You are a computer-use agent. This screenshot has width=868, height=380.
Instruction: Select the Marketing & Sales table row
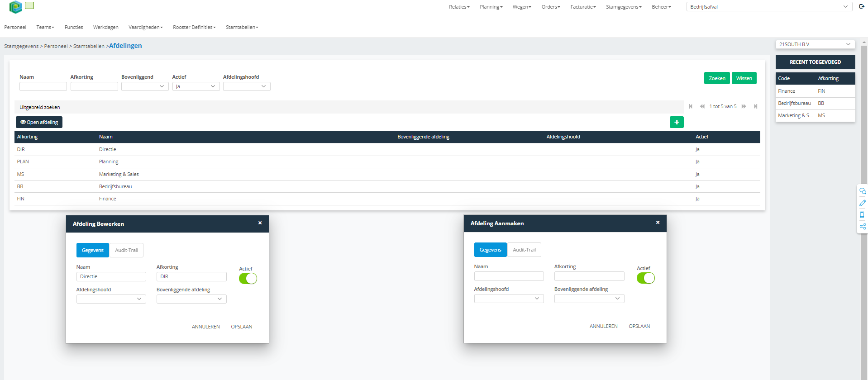coord(387,174)
